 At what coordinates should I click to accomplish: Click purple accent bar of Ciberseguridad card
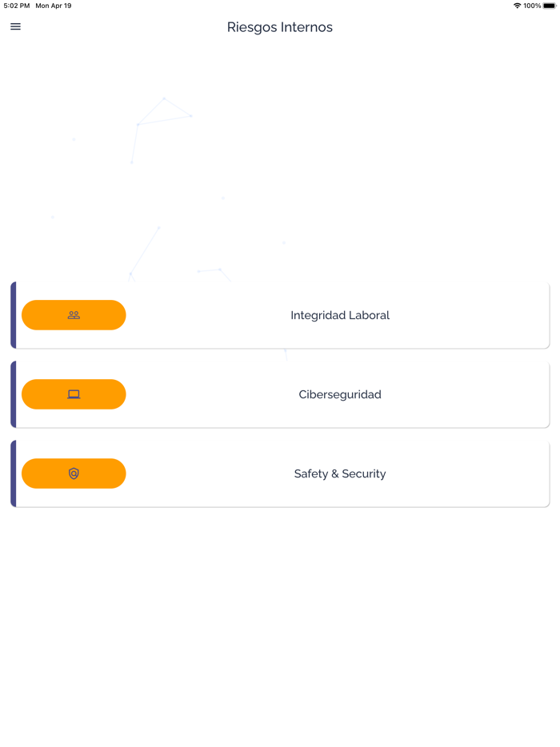pos(14,394)
